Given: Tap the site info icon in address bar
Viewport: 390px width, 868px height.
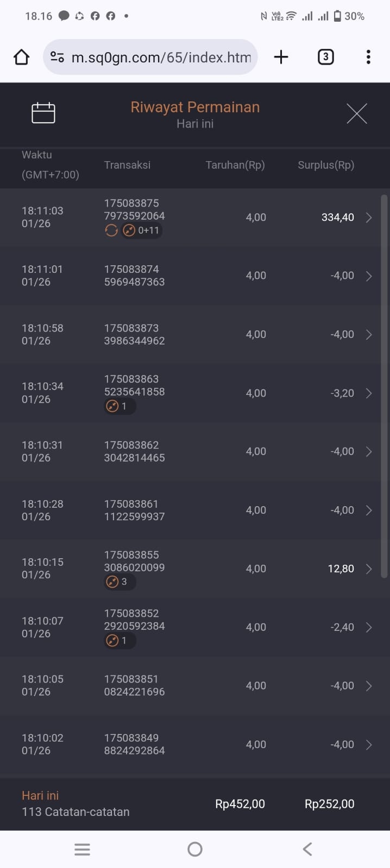Looking at the screenshot, I should coord(57,57).
